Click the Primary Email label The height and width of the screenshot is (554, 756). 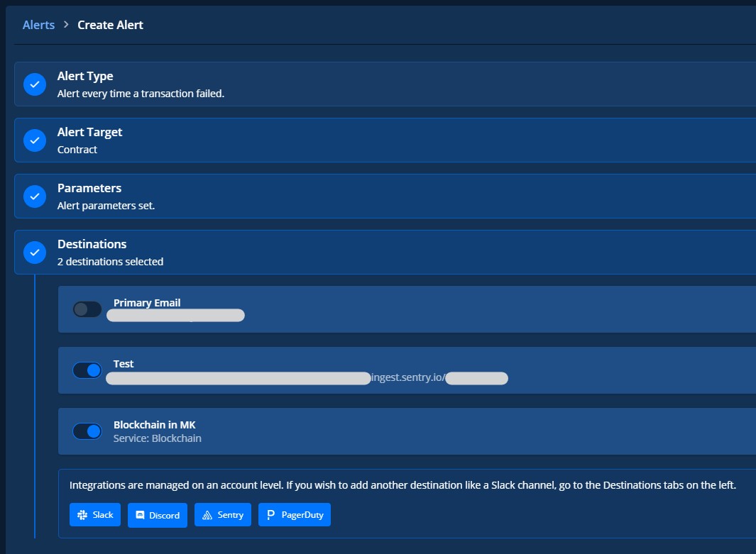coord(147,302)
